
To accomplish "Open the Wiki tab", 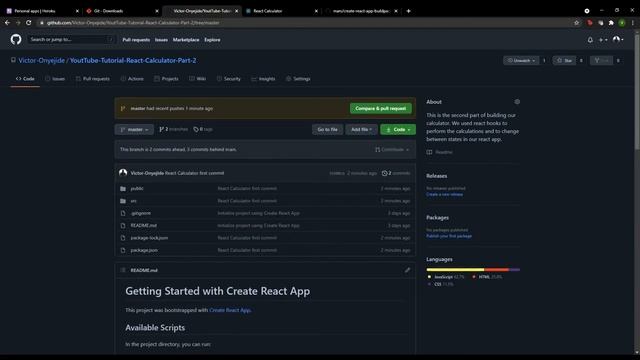I will (198, 78).
